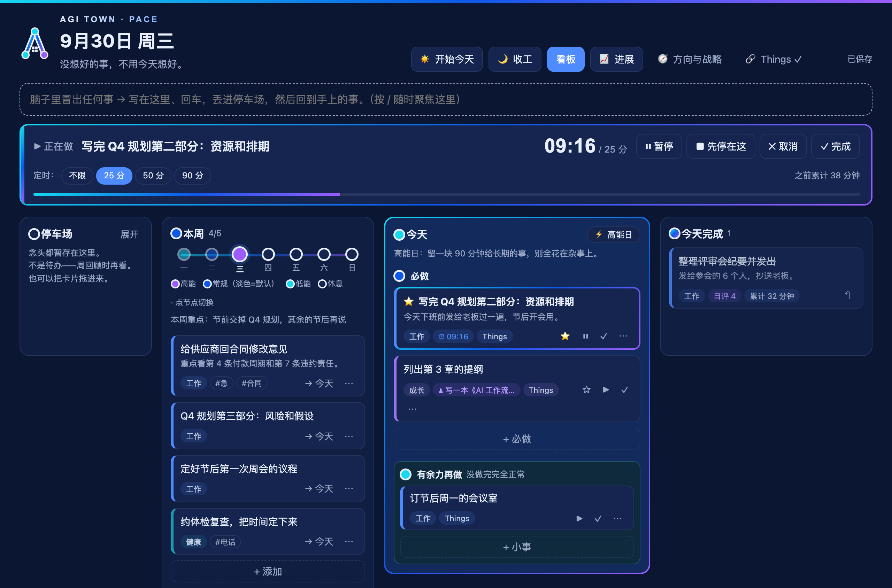This screenshot has width=892, height=588.
Task: Cancel the current focus session with 取消
Action: click(783, 146)
